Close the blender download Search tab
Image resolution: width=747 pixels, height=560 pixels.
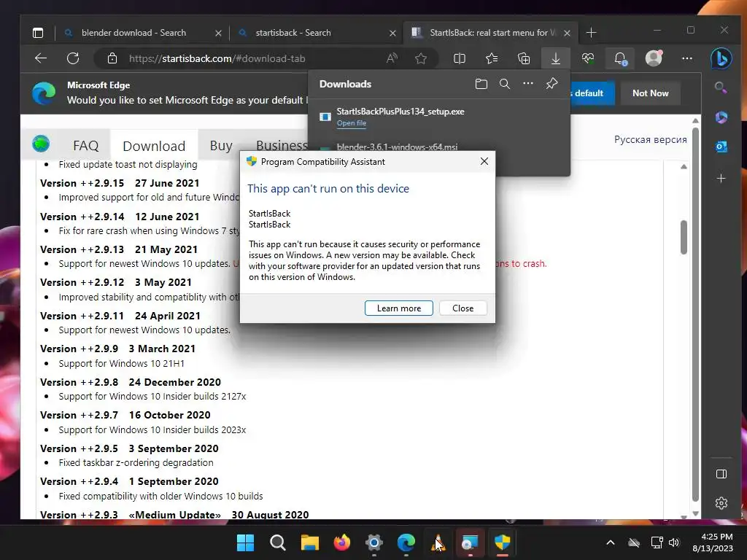click(218, 33)
